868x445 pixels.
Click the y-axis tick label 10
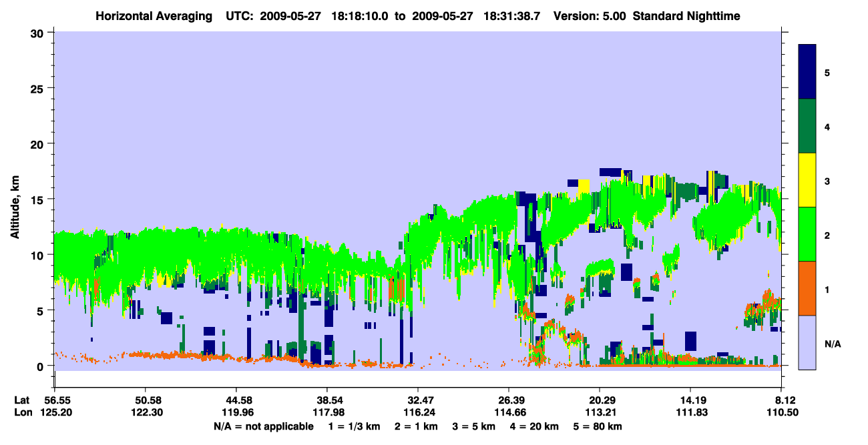click(38, 255)
